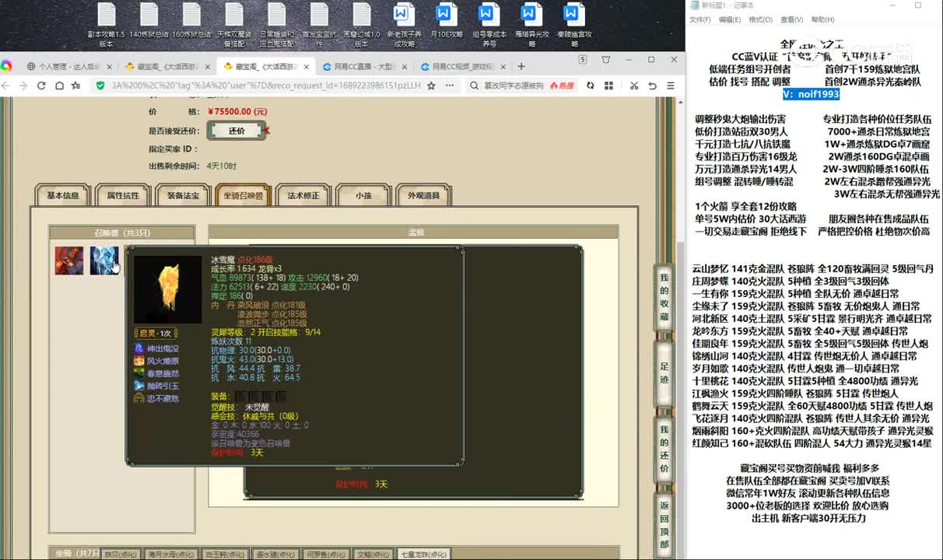
Task: Switch to browser tab 个人管理 - 达人后台
Action: click(69, 67)
